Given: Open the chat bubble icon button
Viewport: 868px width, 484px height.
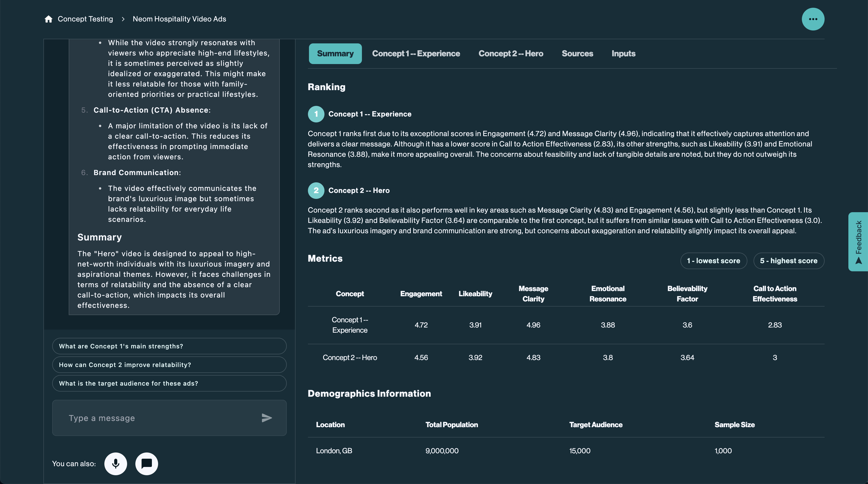Looking at the screenshot, I should 146,464.
